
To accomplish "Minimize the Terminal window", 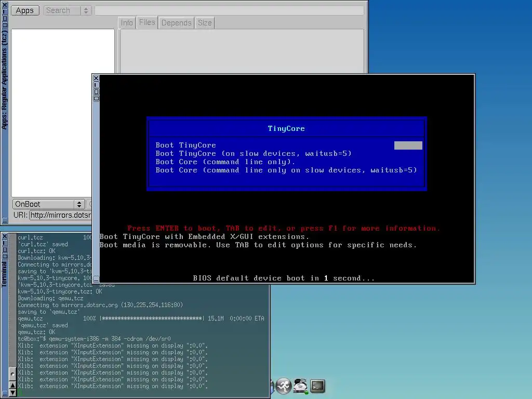I will coord(5,243).
